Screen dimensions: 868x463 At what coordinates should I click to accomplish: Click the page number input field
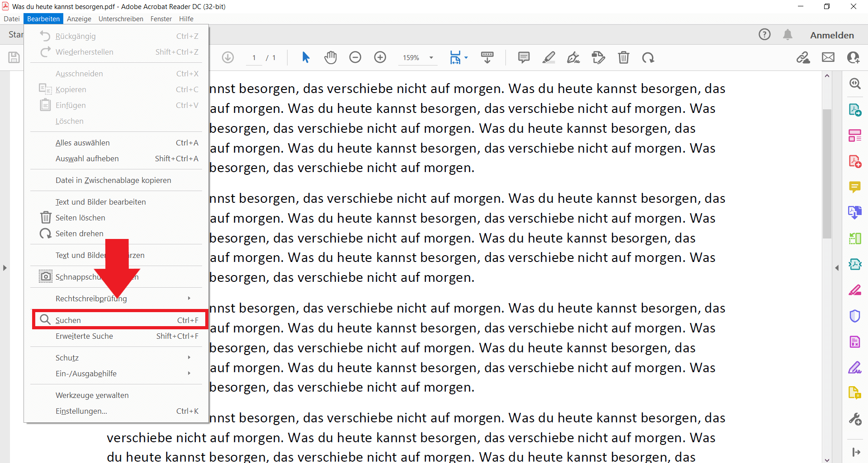click(x=254, y=58)
